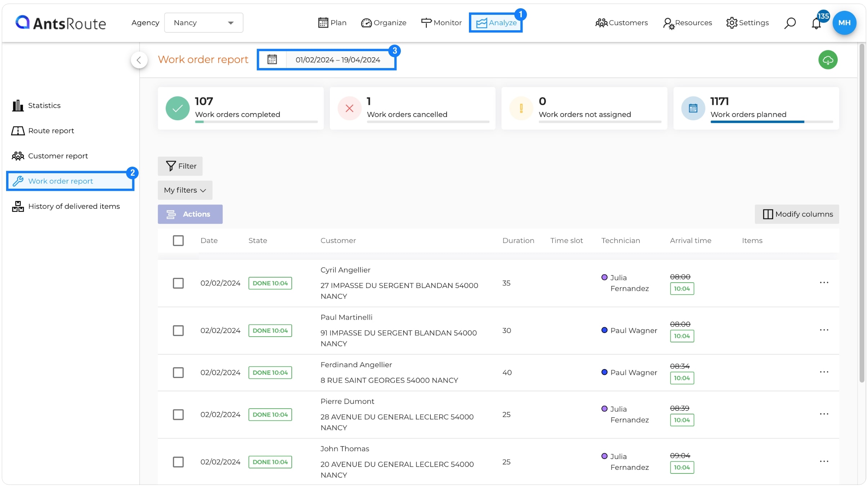Open History of delivered items

tap(66, 207)
